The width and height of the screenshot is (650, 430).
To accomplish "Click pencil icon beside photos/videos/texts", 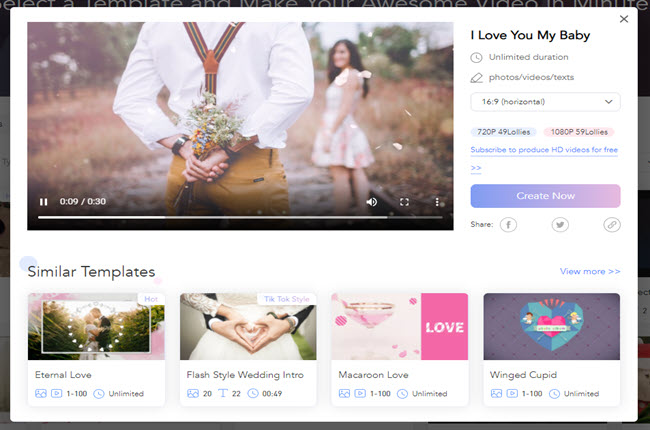I will (476, 78).
